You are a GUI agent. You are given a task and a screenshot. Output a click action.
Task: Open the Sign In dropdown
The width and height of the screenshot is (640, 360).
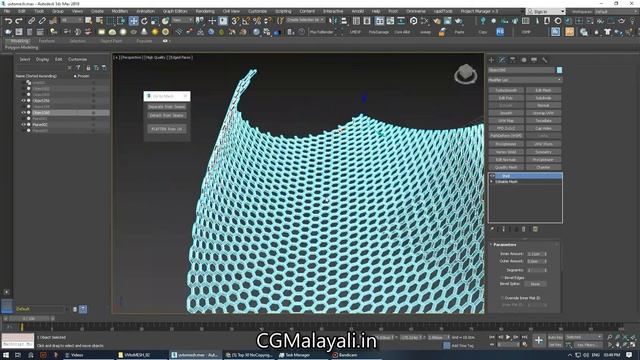click(546, 12)
